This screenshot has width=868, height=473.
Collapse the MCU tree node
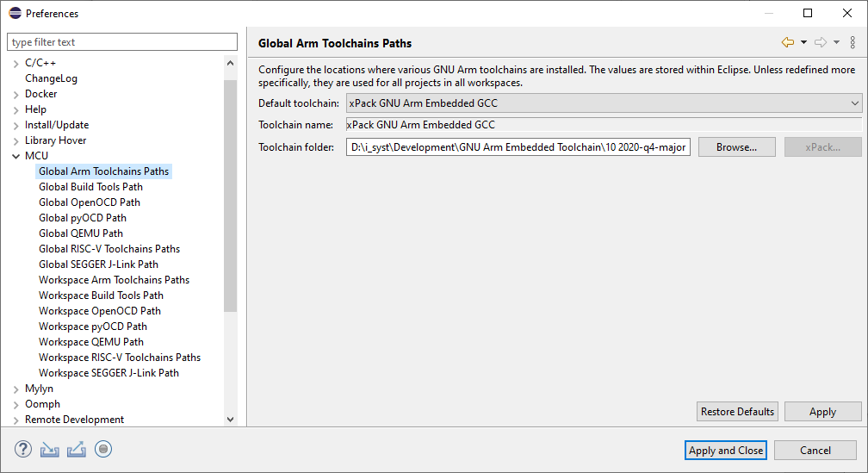[x=16, y=156]
